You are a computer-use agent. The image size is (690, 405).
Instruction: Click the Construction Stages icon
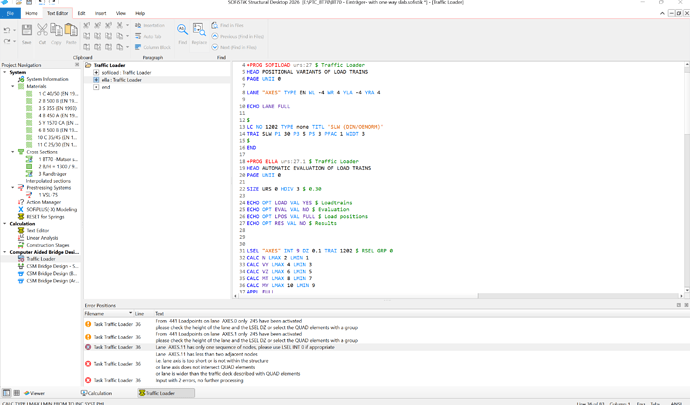click(x=21, y=245)
